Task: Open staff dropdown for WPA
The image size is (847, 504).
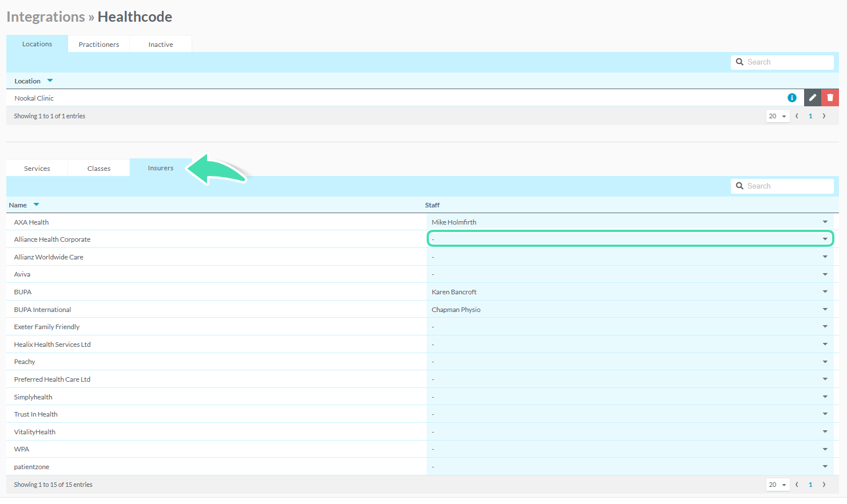Action: tap(630, 449)
